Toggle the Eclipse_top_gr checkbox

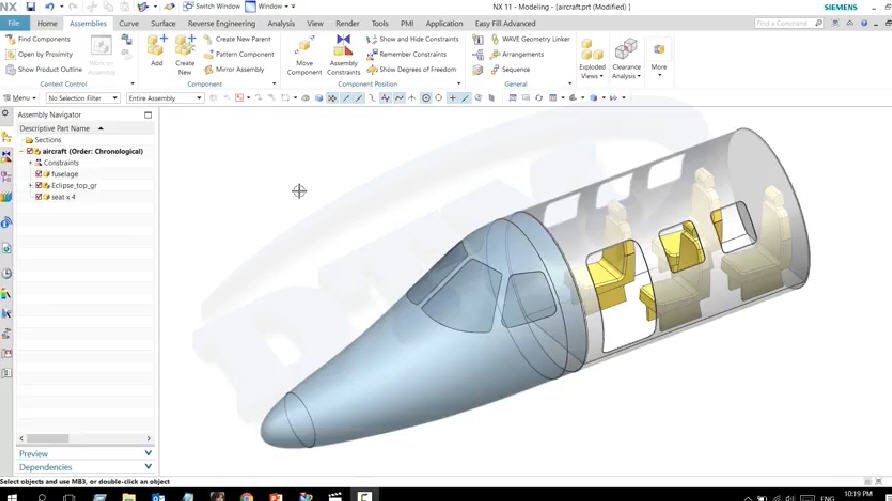coord(39,185)
